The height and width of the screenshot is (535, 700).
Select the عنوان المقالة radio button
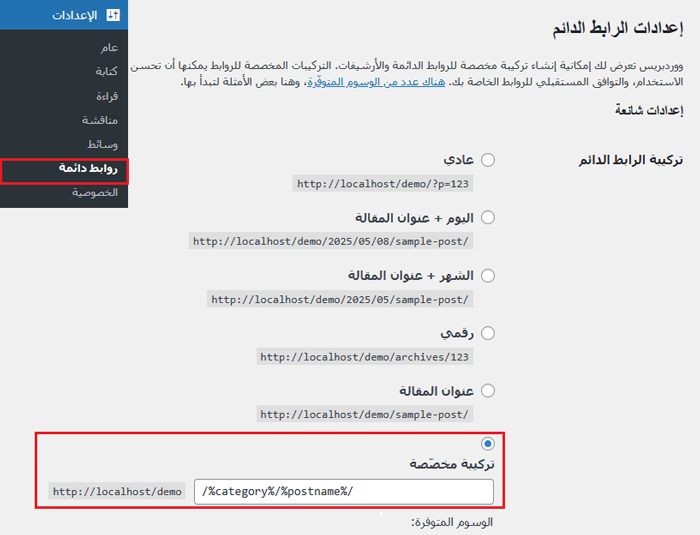coord(488,391)
